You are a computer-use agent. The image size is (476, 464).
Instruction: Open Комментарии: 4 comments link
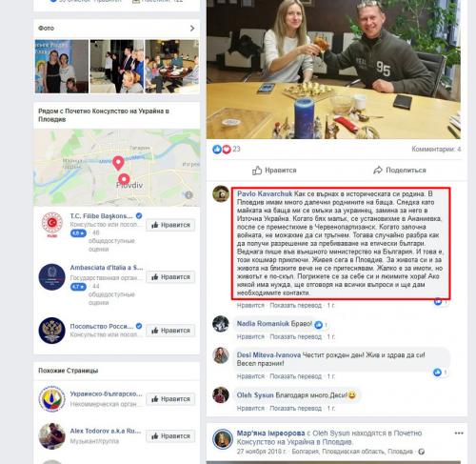436,149
